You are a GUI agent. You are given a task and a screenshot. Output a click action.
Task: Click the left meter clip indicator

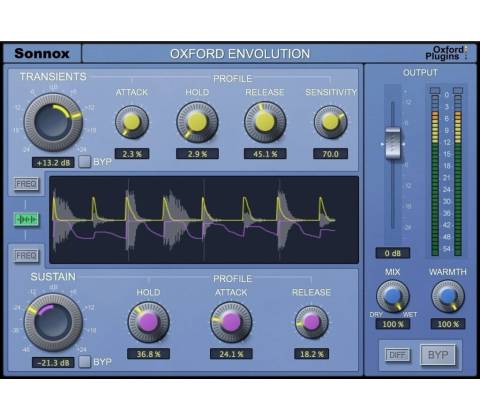click(x=435, y=90)
